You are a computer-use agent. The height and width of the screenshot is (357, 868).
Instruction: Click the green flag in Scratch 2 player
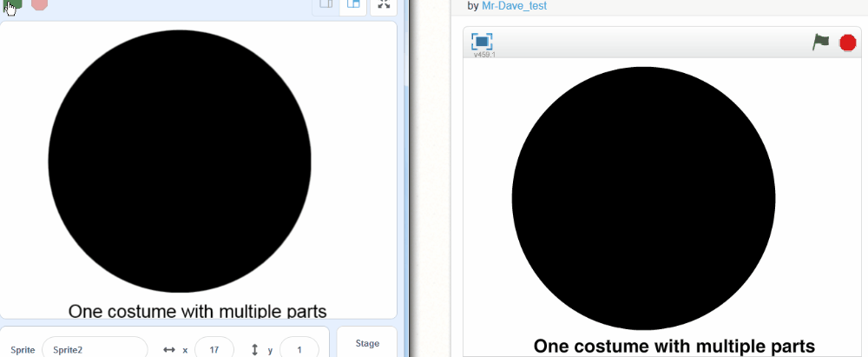tap(820, 42)
